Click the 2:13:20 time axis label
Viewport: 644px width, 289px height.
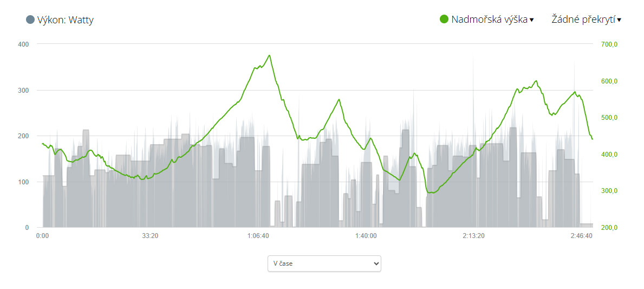pyautogui.click(x=474, y=236)
